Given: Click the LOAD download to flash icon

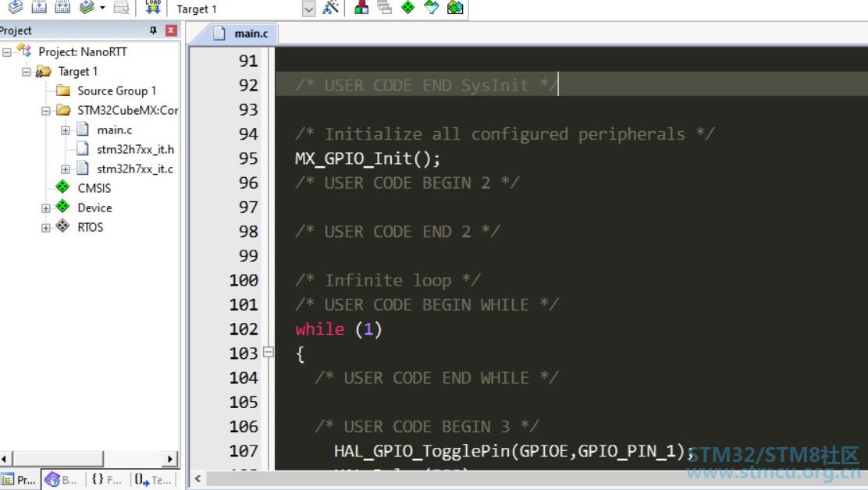Looking at the screenshot, I should point(153,7).
